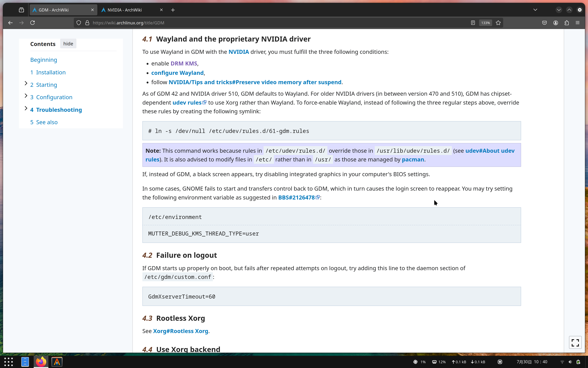Open the Firefox hamburger menu
The image size is (588, 368).
point(578,23)
